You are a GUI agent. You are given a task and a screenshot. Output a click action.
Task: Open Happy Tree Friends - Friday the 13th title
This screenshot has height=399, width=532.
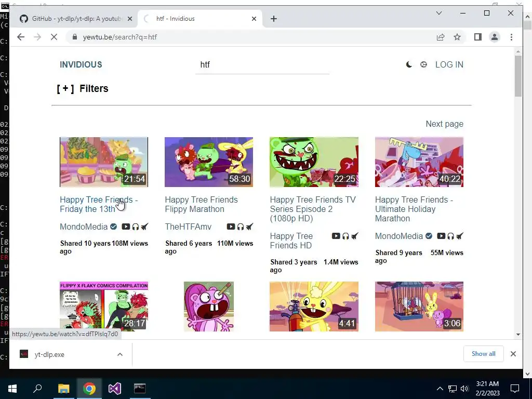99,204
